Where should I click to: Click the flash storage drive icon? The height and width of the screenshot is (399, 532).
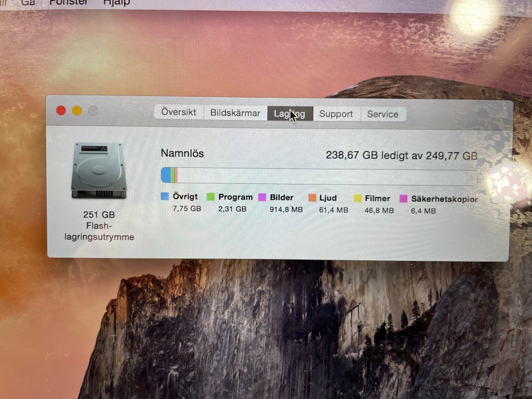[x=99, y=170]
